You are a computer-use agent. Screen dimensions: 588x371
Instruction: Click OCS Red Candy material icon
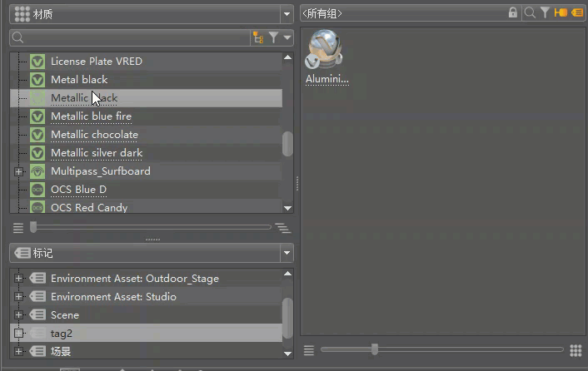(x=37, y=207)
